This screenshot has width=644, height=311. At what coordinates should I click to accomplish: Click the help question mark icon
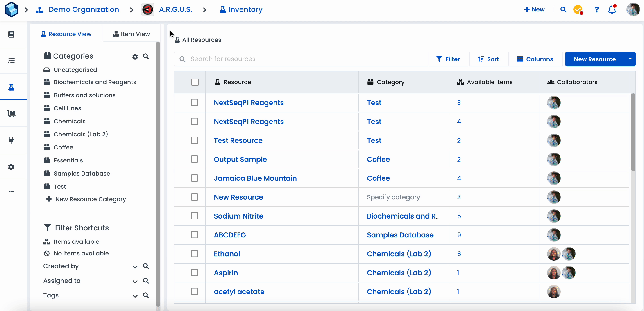[596, 9]
